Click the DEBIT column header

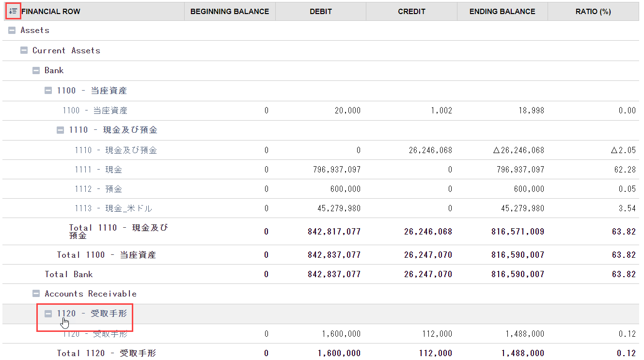click(x=320, y=11)
